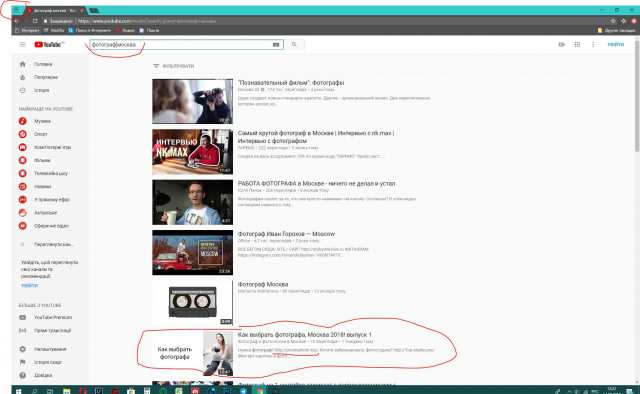The height and width of the screenshot is (394, 640).
Task: Open the YouTube apps grid
Action: 577,45
